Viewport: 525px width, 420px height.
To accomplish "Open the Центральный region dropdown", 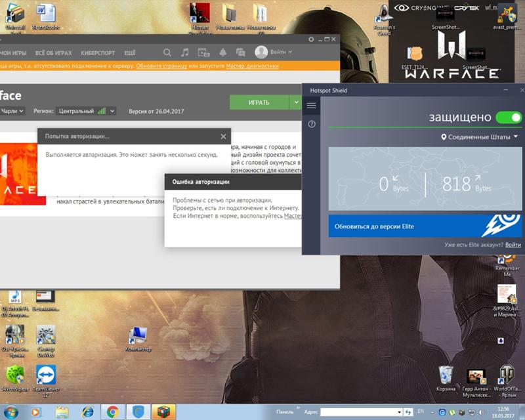I will (86, 111).
